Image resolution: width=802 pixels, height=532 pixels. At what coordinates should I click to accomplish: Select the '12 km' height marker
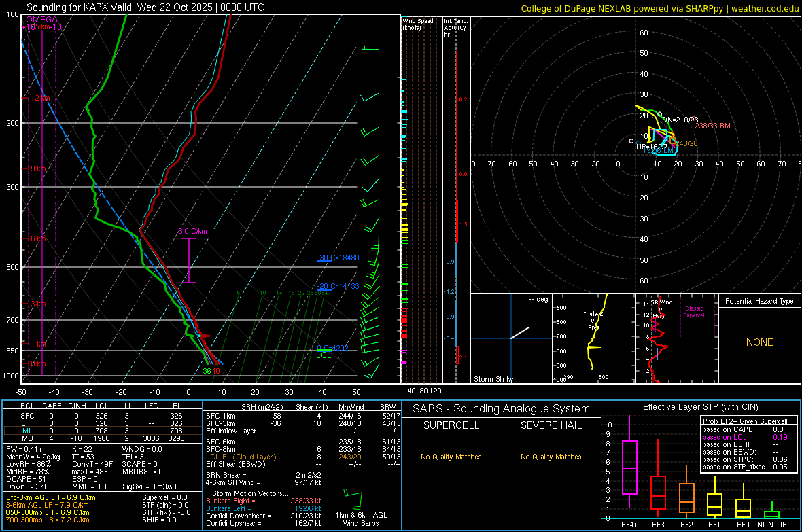39,98
